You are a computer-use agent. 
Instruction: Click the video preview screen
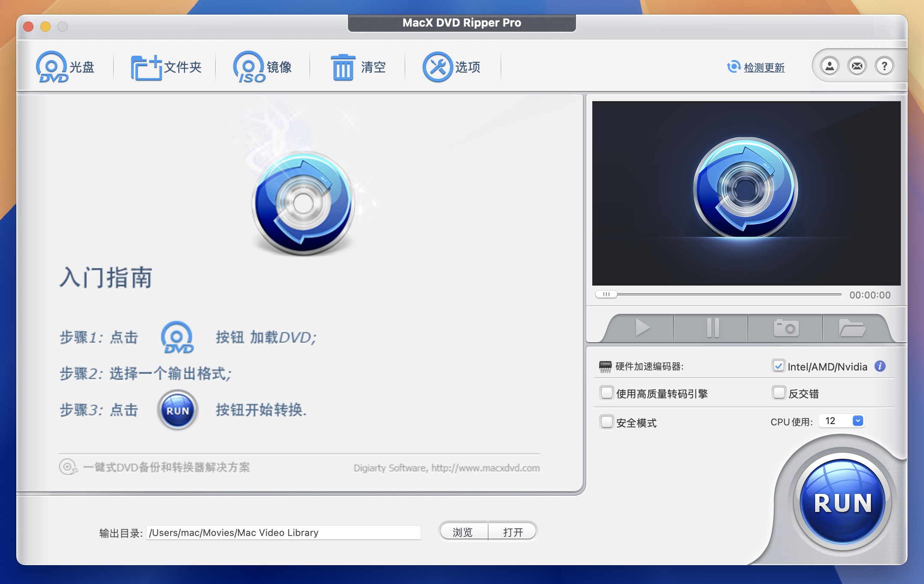[x=746, y=193]
